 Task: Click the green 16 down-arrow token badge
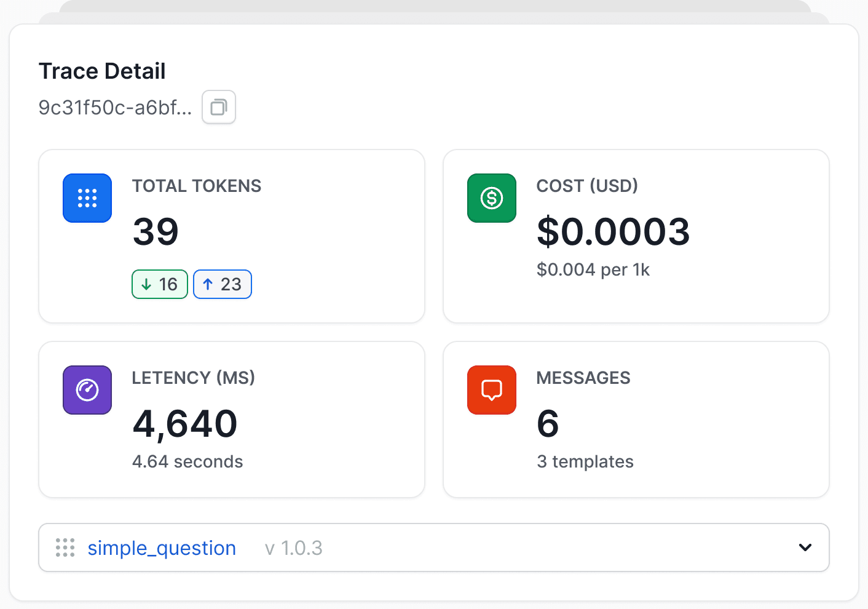click(160, 284)
